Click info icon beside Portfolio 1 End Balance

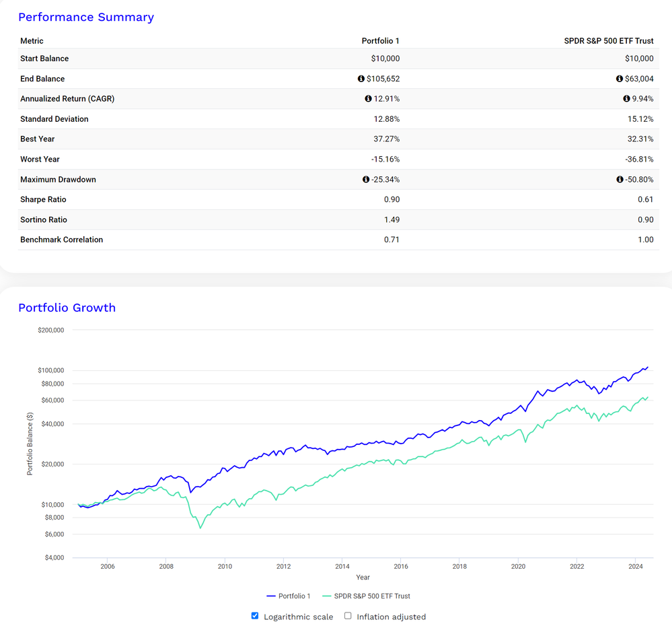(361, 79)
